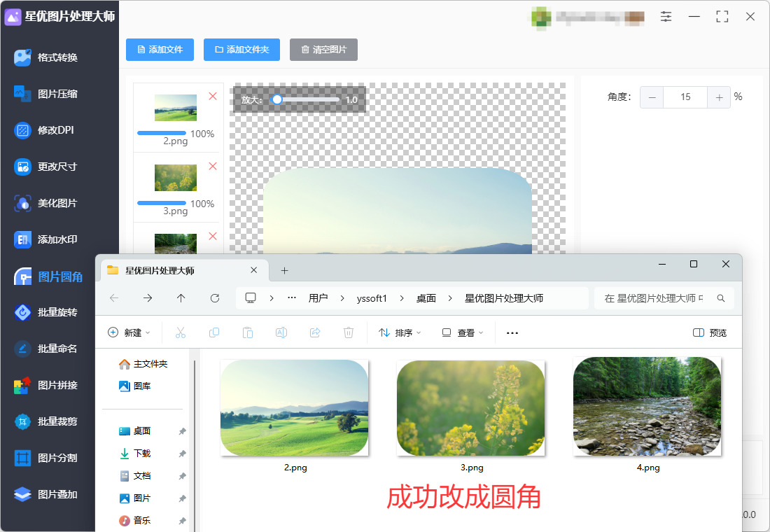Click the Explorer refresh icon

click(215, 298)
